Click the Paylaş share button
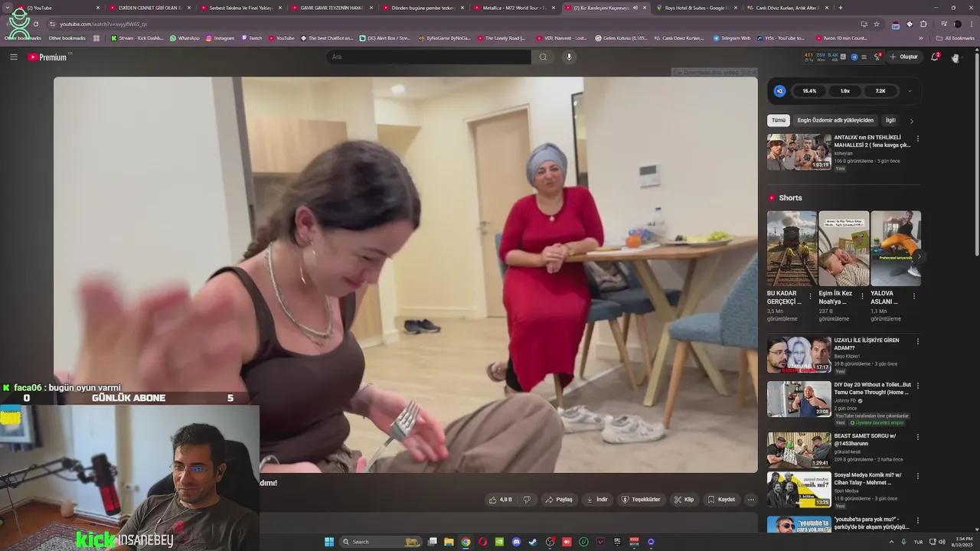The height and width of the screenshot is (551, 980). (559, 500)
